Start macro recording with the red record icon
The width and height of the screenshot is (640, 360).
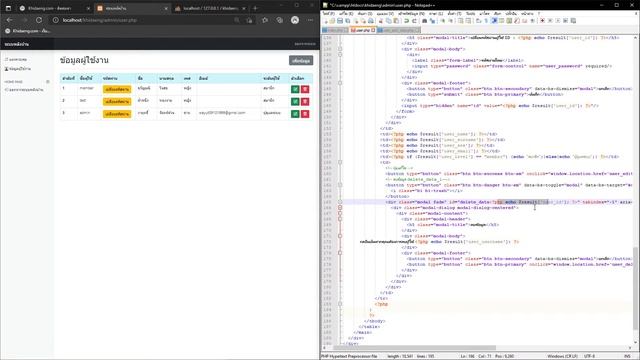(x=542, y=20)
